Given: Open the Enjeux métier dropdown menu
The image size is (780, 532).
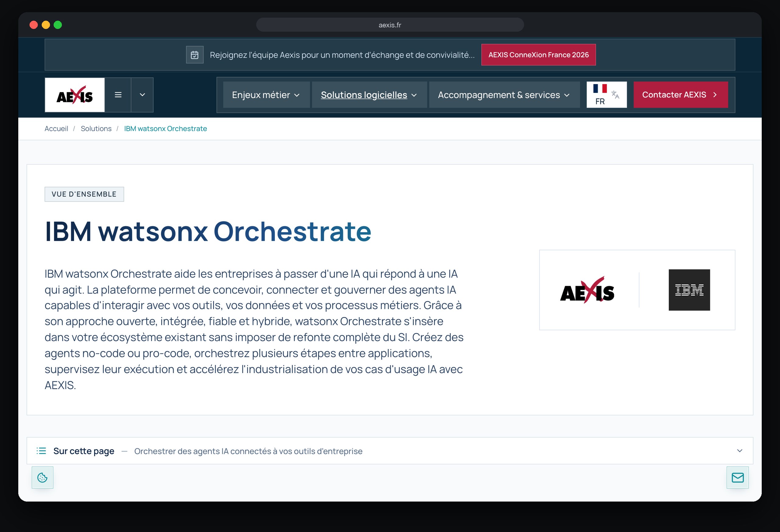Looking at the screenshot, I should [x=266, y=95].
